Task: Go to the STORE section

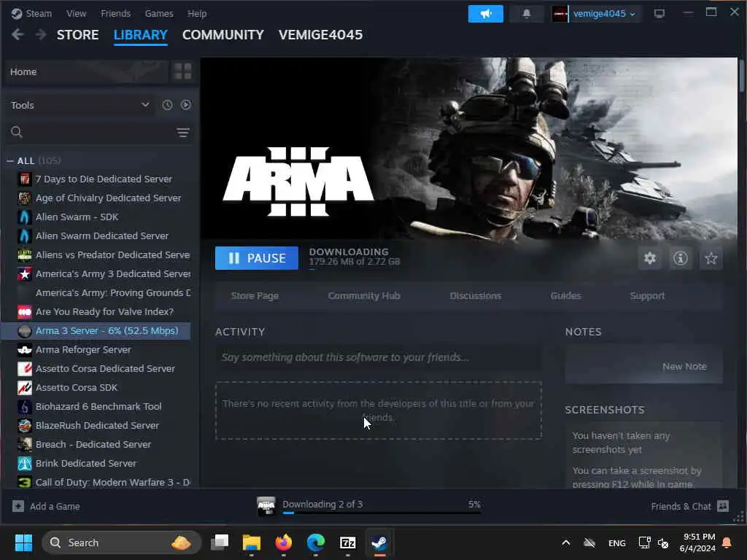Action: 77,35
